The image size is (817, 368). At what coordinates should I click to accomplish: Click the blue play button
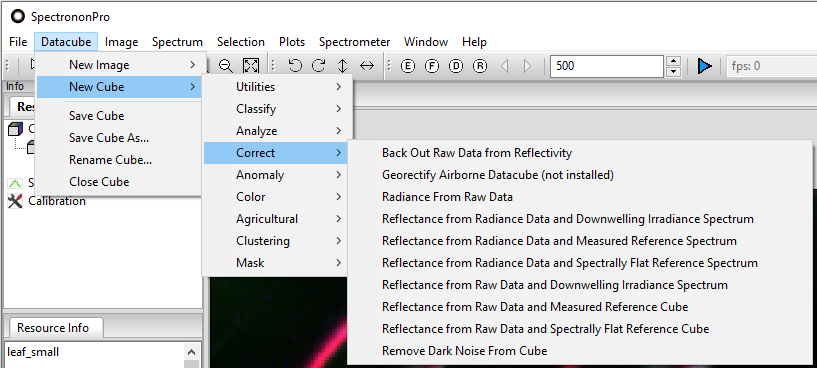[x=704, y=66]
